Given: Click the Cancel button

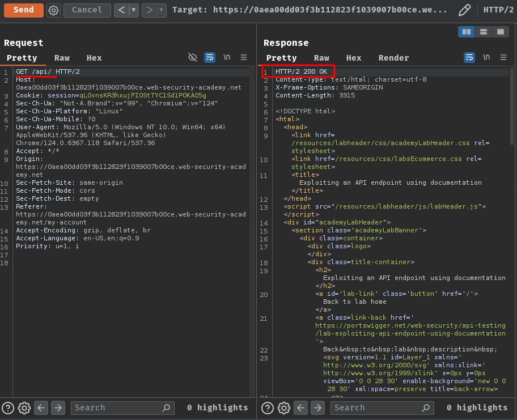Looking at the screenshot, I should coord(87,10).
